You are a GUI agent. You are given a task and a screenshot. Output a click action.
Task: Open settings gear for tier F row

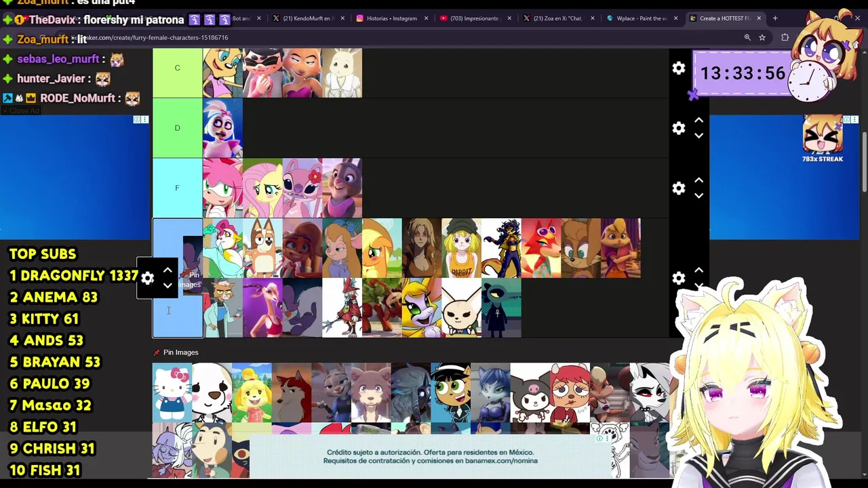click(x=679, y=188)
